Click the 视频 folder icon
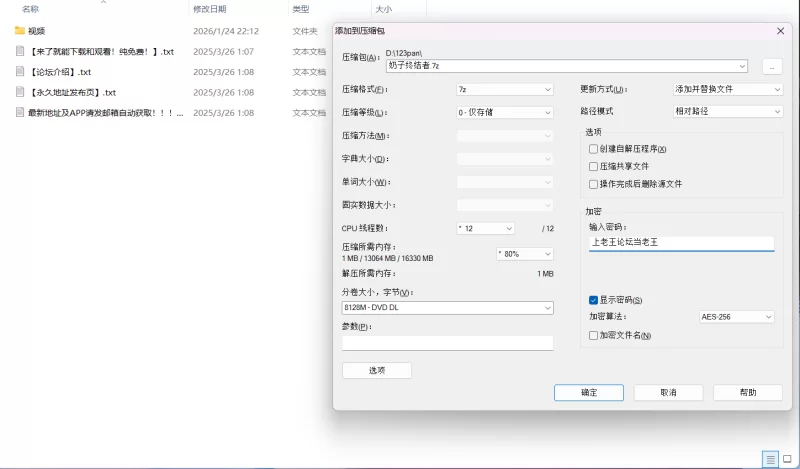 click(x=20, y=31)
